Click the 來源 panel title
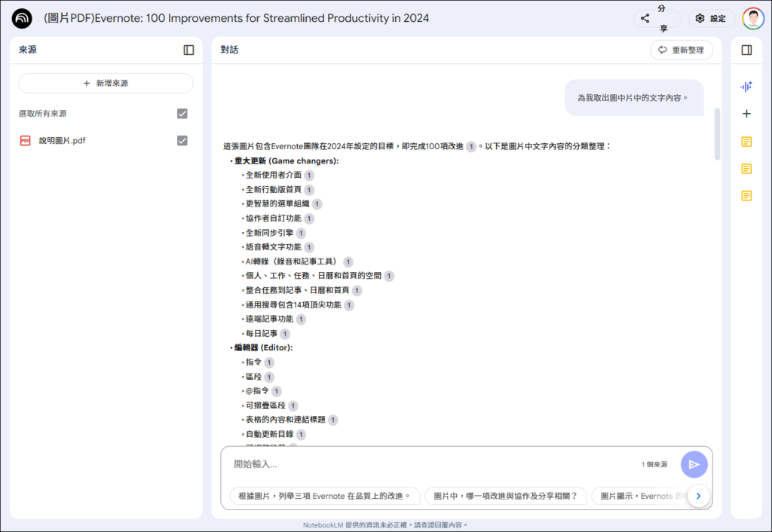 tap(28, 50)
